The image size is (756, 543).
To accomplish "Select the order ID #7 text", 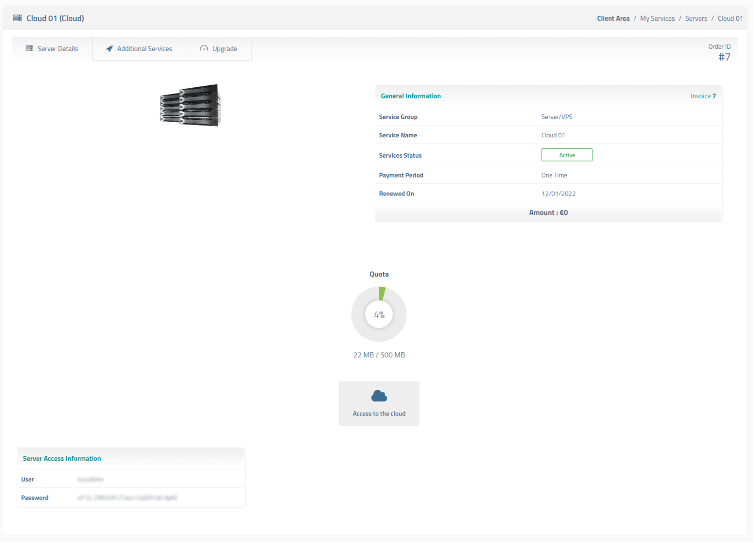I will pos(724,57).
